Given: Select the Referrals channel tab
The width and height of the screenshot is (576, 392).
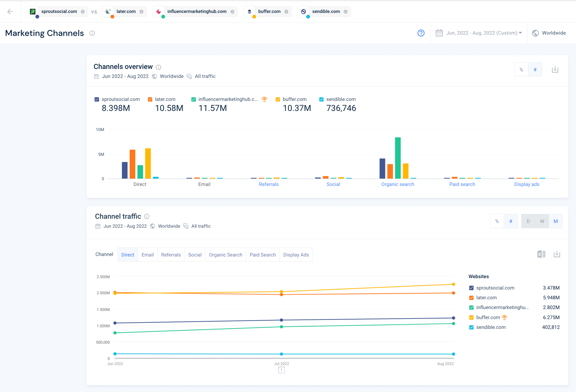Looking at the screenshot, I should pyautogui.click(x=171, y=255).
